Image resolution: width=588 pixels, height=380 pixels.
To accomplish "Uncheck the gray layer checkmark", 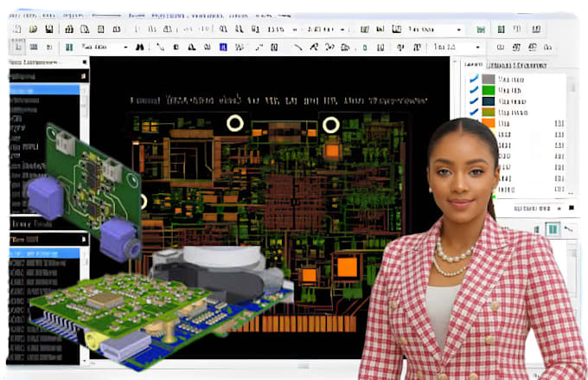I will point(474,79).
